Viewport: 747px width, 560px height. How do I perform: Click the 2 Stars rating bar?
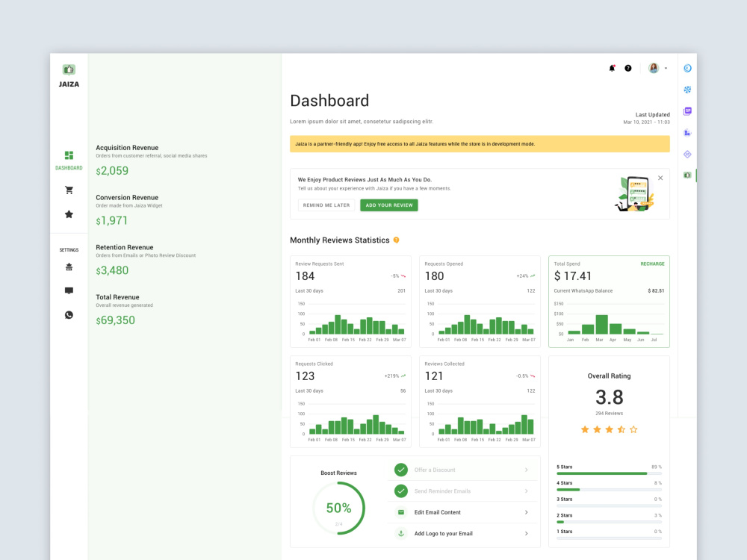coord(609,522)
